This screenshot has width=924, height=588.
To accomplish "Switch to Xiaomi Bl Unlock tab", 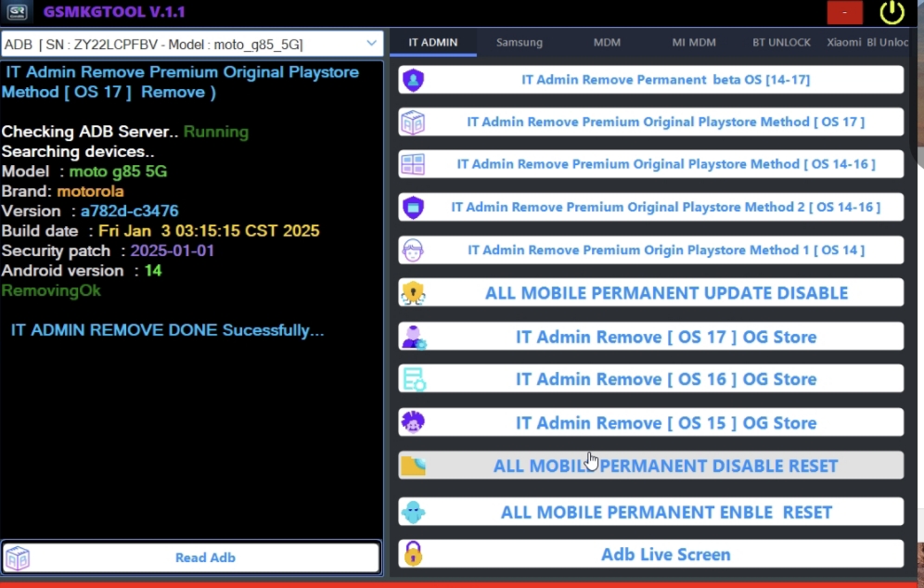I will [x=867, y=43].
